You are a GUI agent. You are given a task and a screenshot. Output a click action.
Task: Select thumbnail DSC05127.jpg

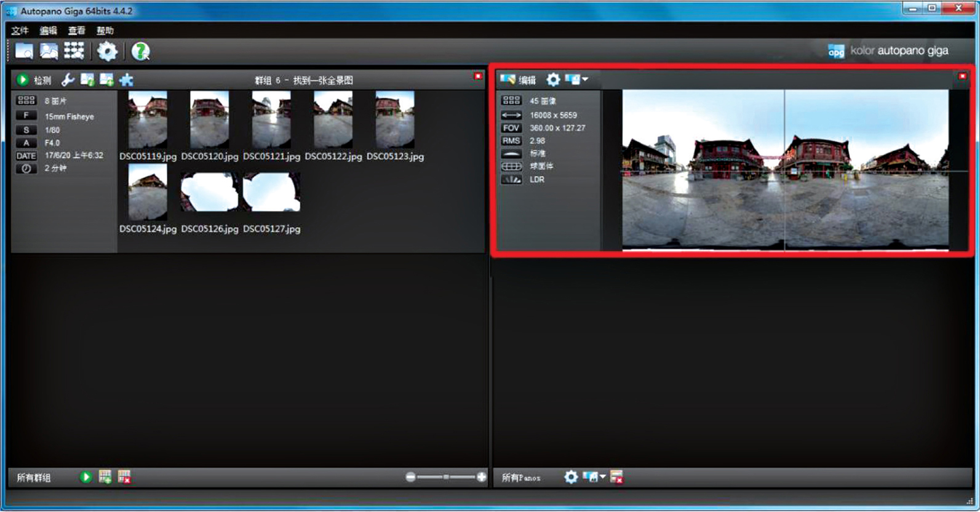(x=271, y=192)
